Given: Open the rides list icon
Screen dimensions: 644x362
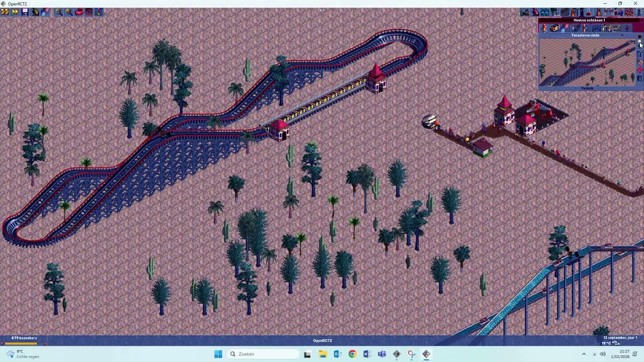Looking at the screenshot, I should coord(598,12).
